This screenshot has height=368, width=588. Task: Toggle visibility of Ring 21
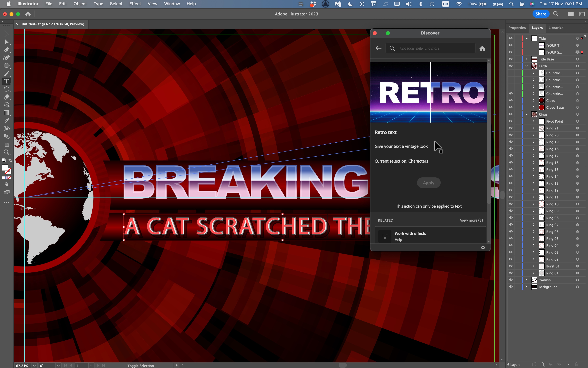click(511, 128)
